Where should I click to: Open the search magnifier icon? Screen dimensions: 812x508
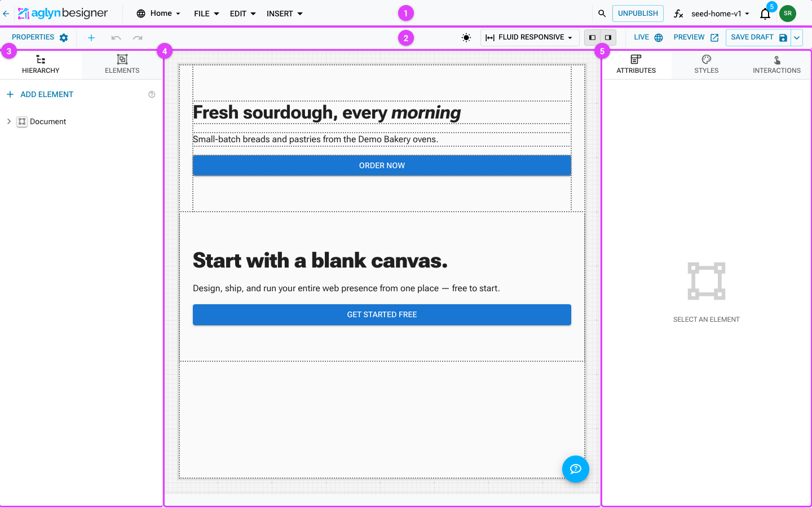(602, 14)
